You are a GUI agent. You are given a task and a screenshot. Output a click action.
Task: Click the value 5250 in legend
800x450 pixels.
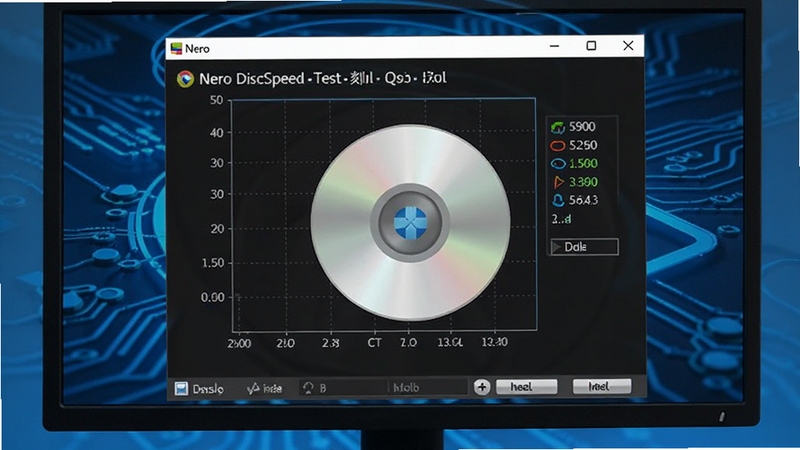click(x=583, y=145)
